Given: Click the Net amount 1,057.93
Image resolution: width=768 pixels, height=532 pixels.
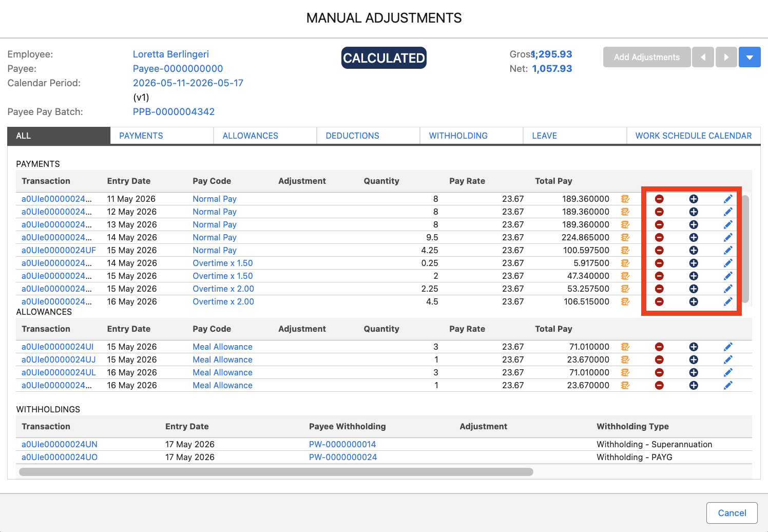Looking at the screenshot, I should coord(552,68).
